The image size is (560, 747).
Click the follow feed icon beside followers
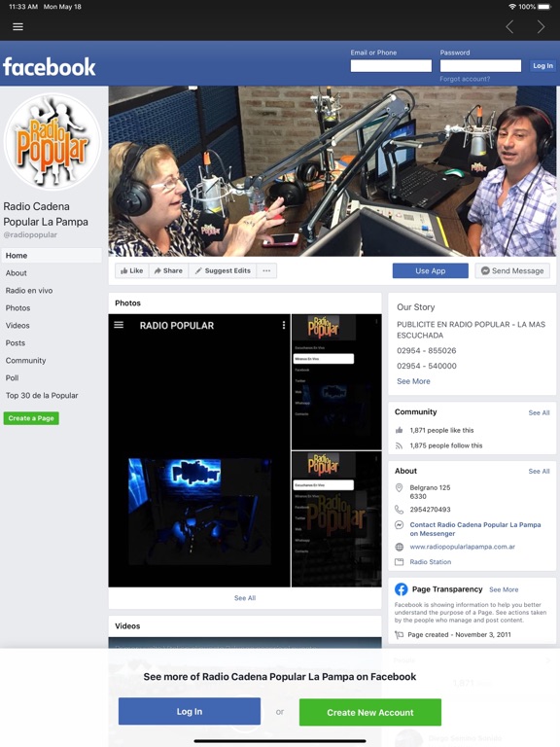pyautogui.click(x=399, y=445)
